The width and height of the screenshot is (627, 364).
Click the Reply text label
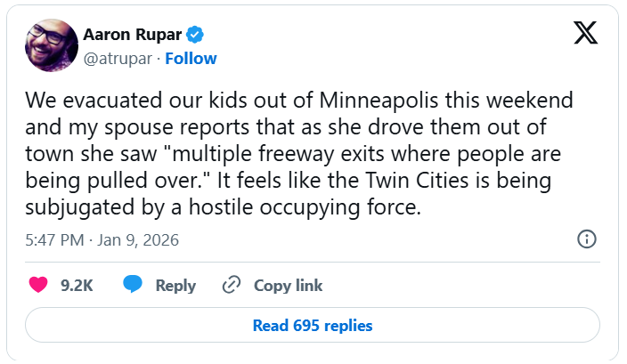175,286
